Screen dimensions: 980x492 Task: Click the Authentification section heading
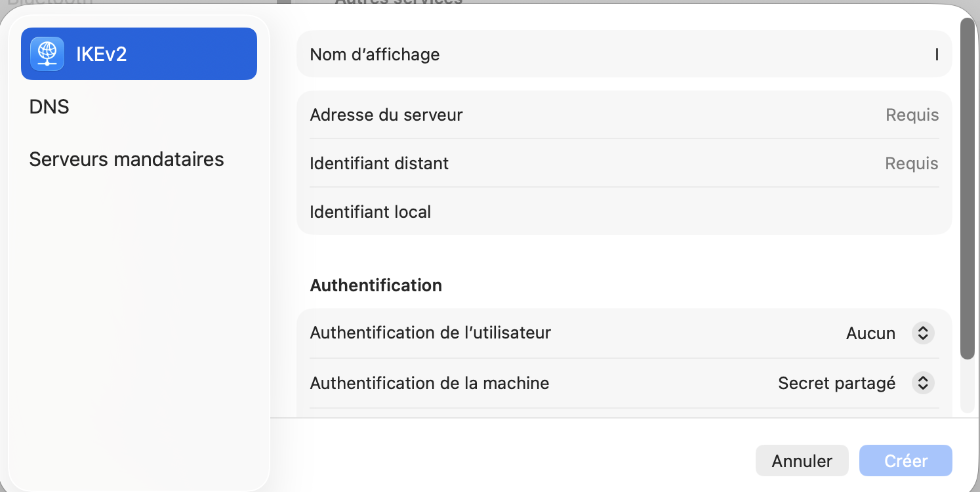click(376, 285)
